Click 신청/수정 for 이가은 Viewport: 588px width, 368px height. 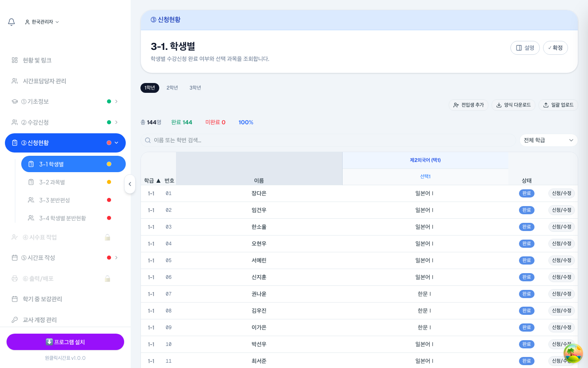pyautogui.click(x=561, y=328)
